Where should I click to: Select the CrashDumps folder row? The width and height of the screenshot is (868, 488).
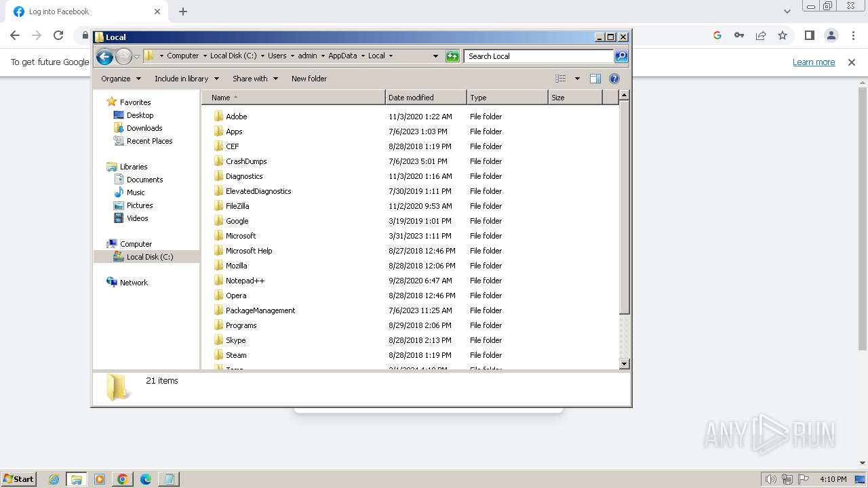[410, 161]
